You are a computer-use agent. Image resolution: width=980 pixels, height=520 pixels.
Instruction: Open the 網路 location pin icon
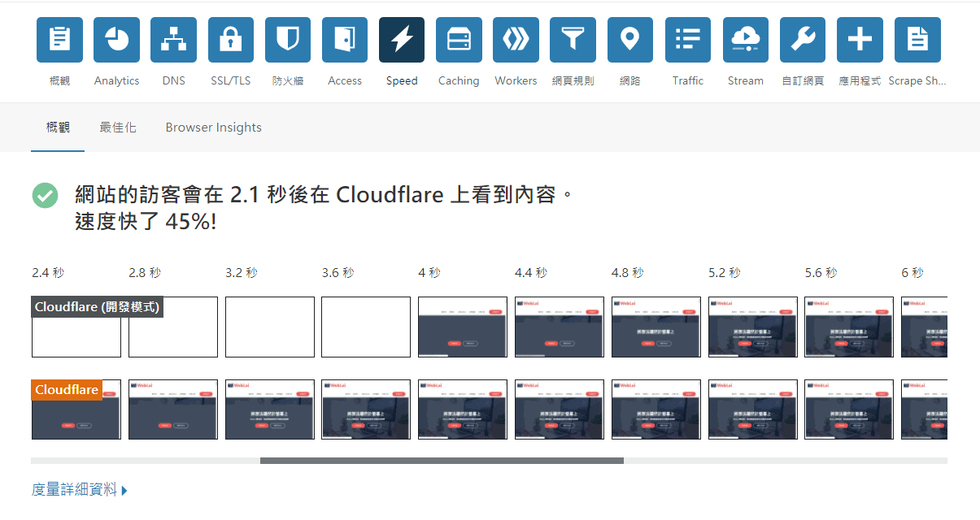pos(629,40)
